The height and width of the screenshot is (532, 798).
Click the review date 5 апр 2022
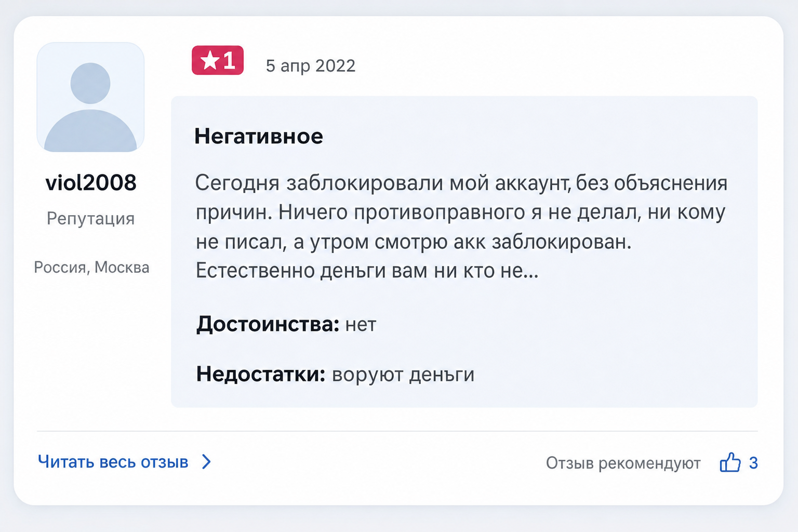pyautogui.click(x=311, y=66)
